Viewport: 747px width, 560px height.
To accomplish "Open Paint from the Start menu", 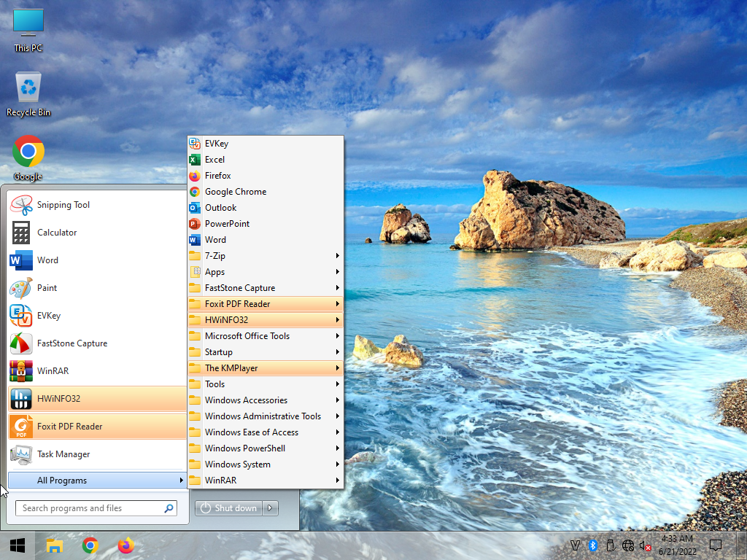I will 47,288.
